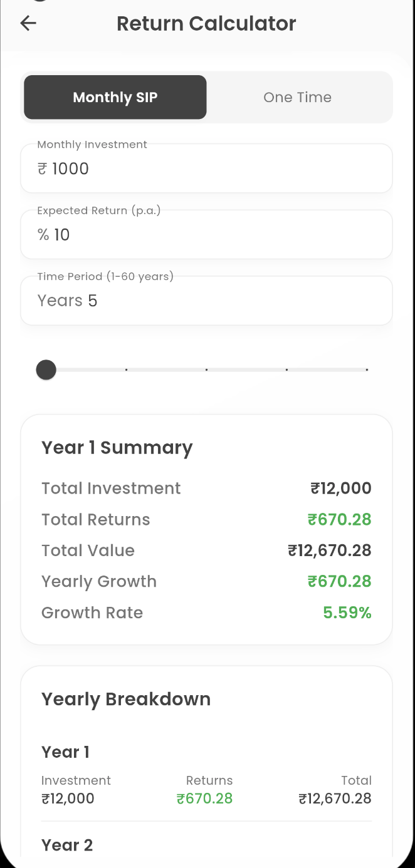
Task: Set slider to the last tick mark
Action: [x=367, y=370]
